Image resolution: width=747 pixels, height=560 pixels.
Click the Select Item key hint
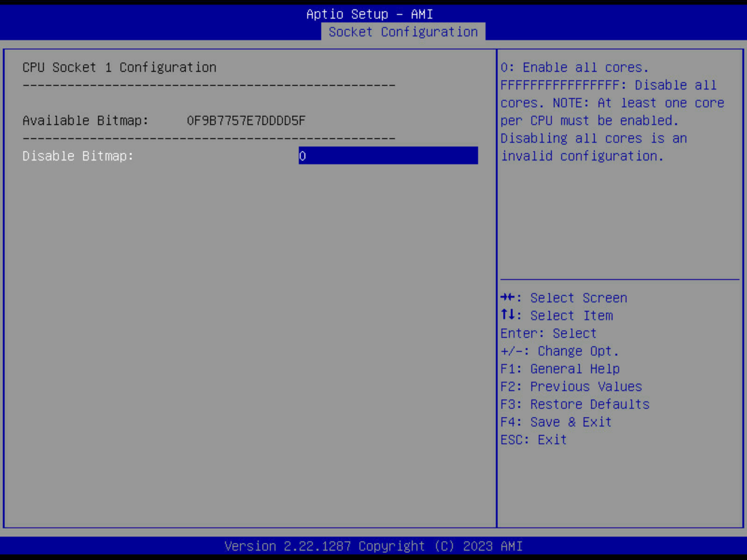coord(557,315)
